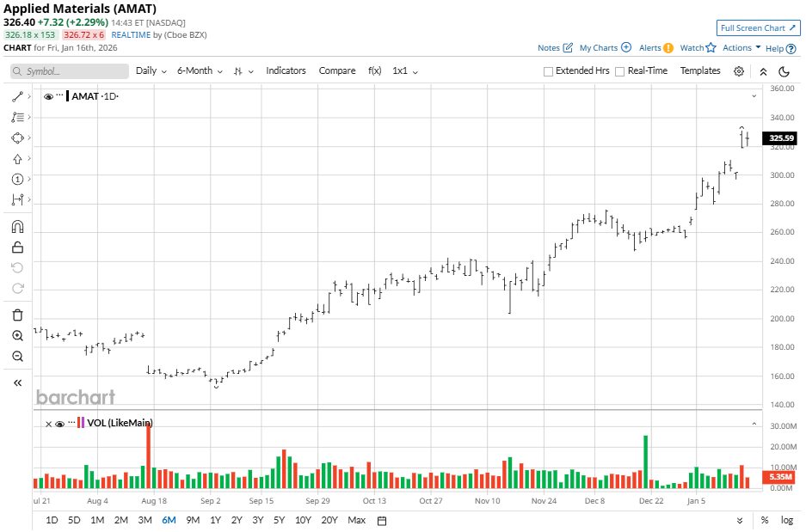Select the 3M time range
The image size is (806, 532).
coord(145,520)
